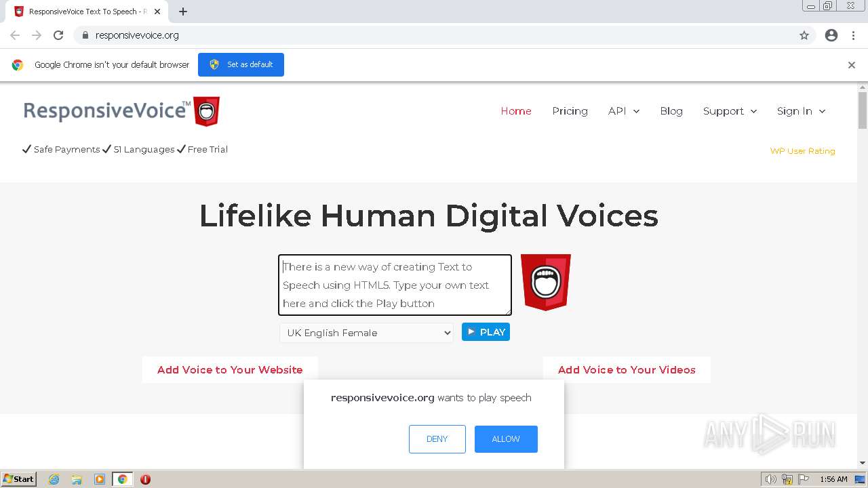This screenshot has width=868, height=488.
Task: Open media player taskbar icon
Action: (100, 479)
